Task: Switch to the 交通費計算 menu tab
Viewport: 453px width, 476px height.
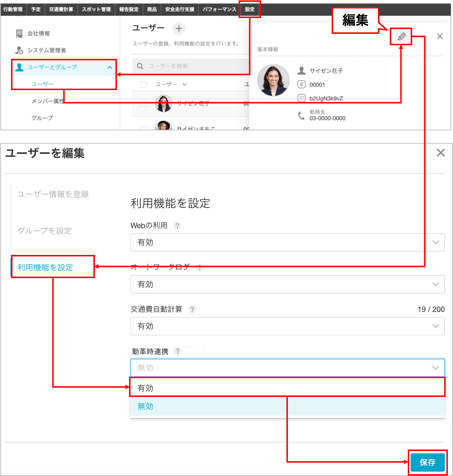Action: pyautogui.click(x=62, y=10)
